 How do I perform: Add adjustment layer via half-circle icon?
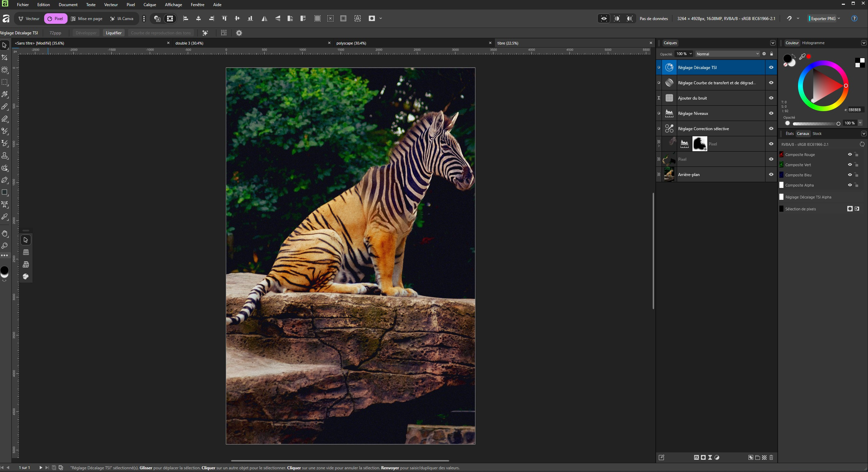click(x=717, y=457)
